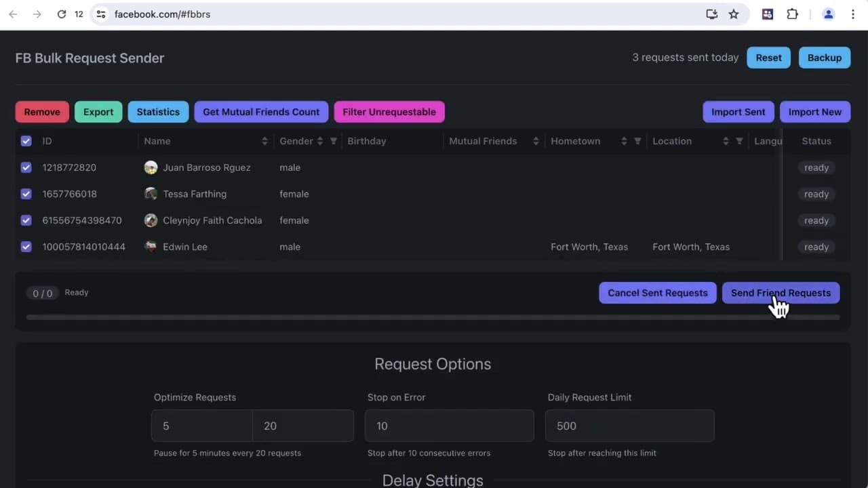Click Send Friend Requests

tap(781, 293)
